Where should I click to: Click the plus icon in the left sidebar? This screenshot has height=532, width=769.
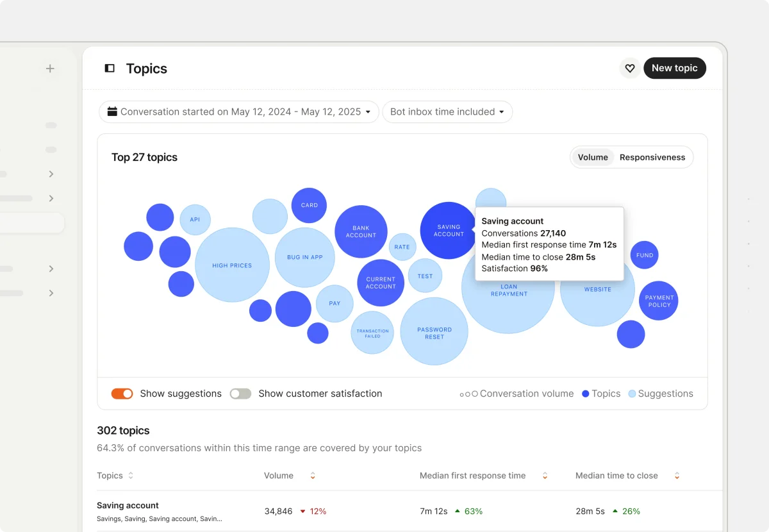[x=50, y=68]
